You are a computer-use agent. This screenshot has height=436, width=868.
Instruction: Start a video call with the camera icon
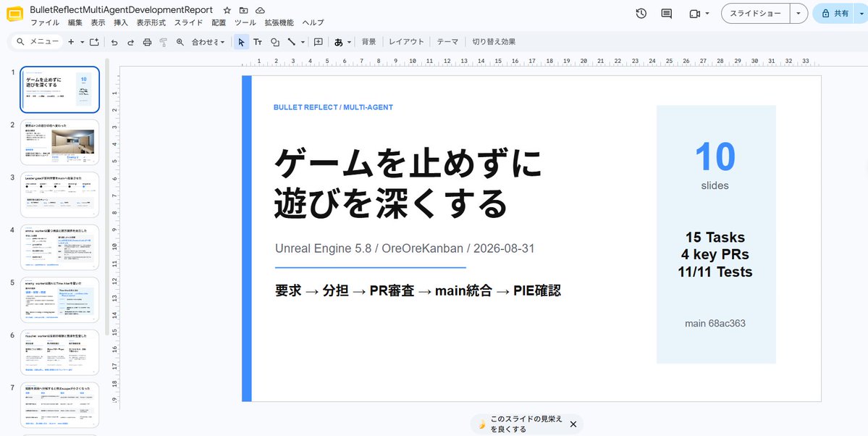click(695, 13)
